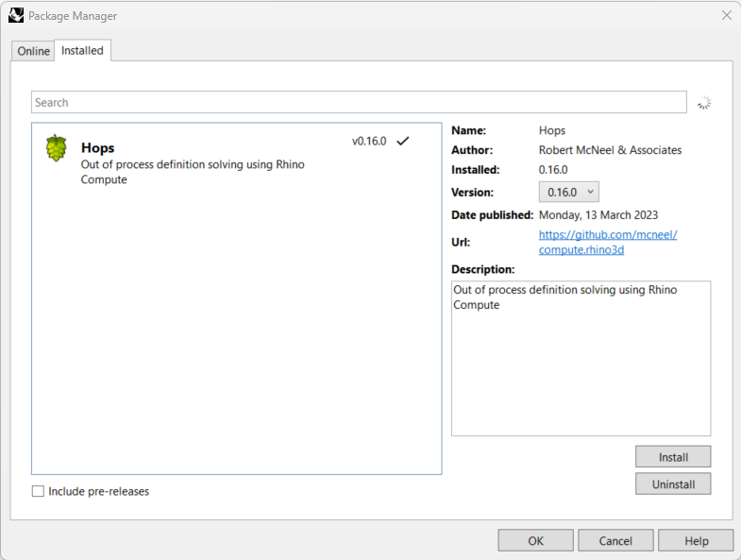
Task: Click the Cancel button
Action: coord(615,540)
